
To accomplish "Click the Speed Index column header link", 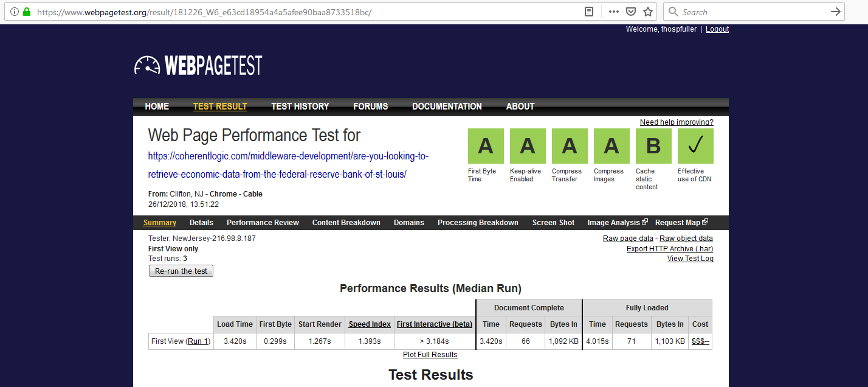I will click(x=370, y=324).
